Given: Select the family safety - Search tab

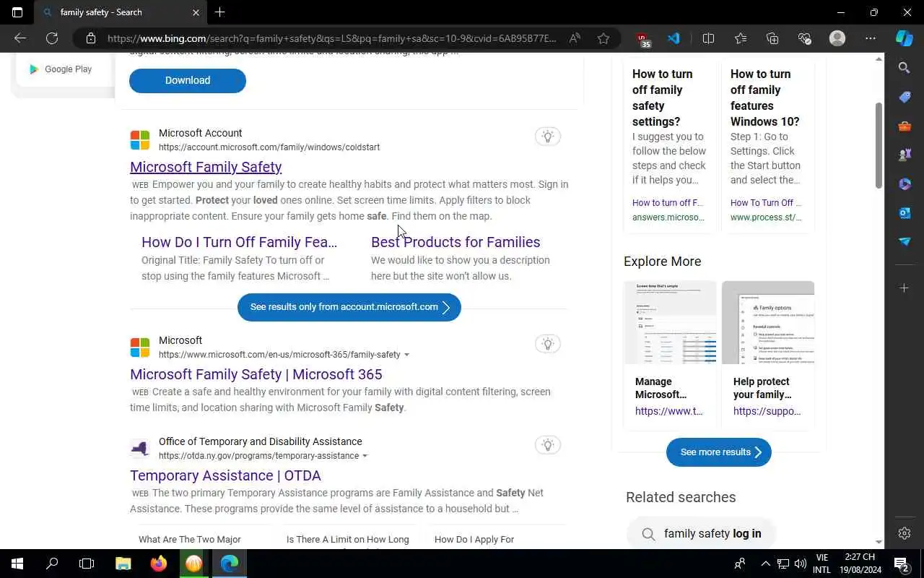Looking at the screenshot, I should pos(119,12).
